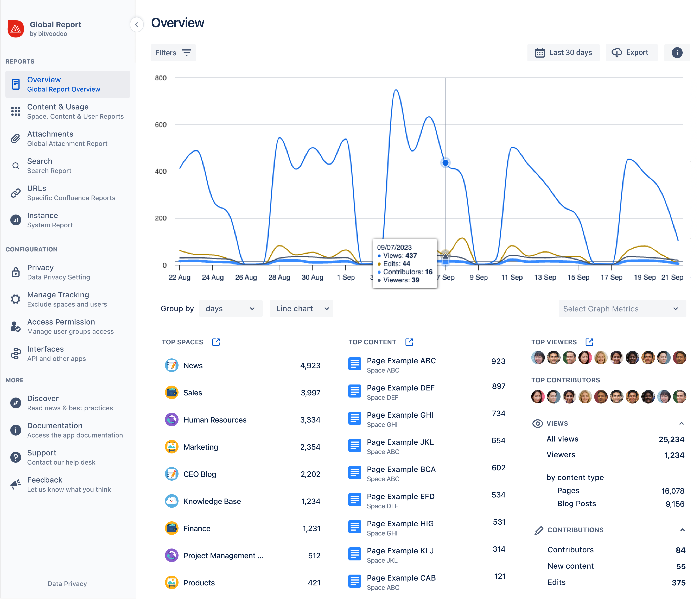Screen dimensions: 700x599
Task: Open the Group by days dropdown
Action: (x=230, y=309)
